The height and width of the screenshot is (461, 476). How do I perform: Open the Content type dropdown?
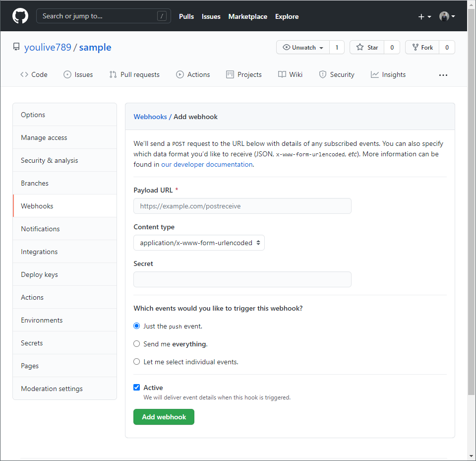pyautogui.click(x=199, y=243)
